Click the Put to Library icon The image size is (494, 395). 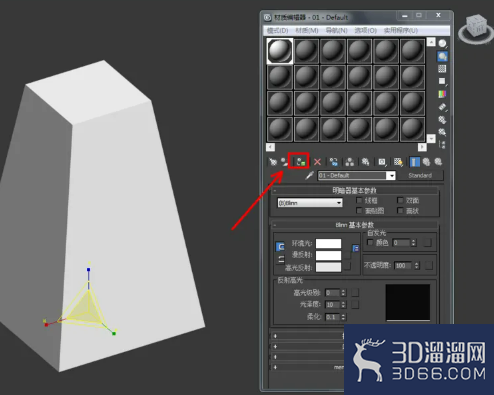point(365,162)
